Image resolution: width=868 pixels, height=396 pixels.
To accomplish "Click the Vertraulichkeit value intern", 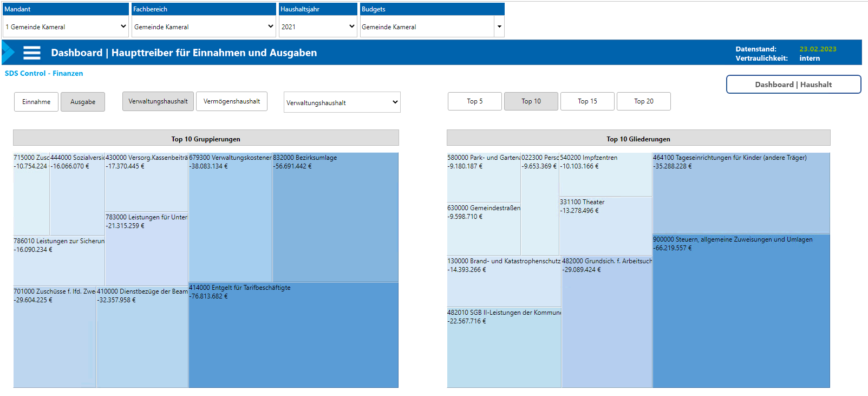I will [810, 58].
